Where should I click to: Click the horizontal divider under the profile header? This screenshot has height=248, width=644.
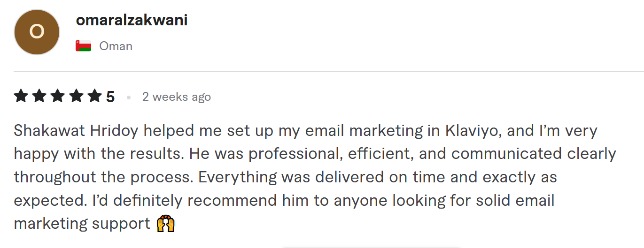click(x=329, y=71)
